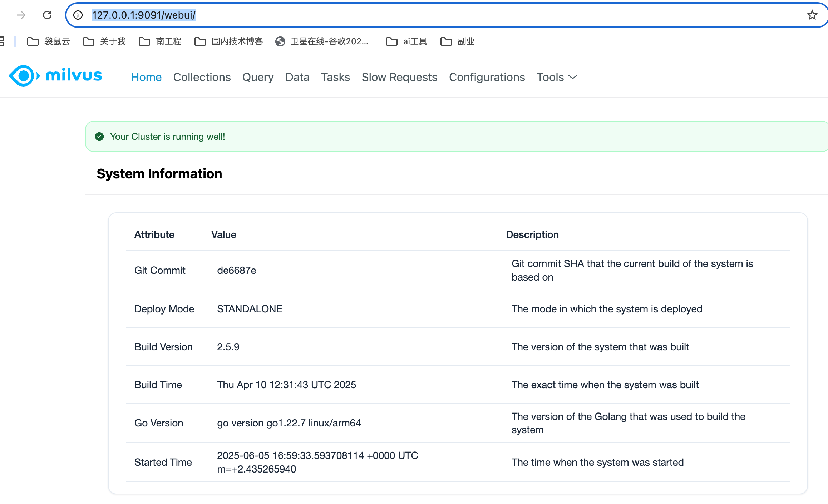Click the 'Your Cluster is running well!' message
This screenshot has width=828, height=504.
click(167, 137)
